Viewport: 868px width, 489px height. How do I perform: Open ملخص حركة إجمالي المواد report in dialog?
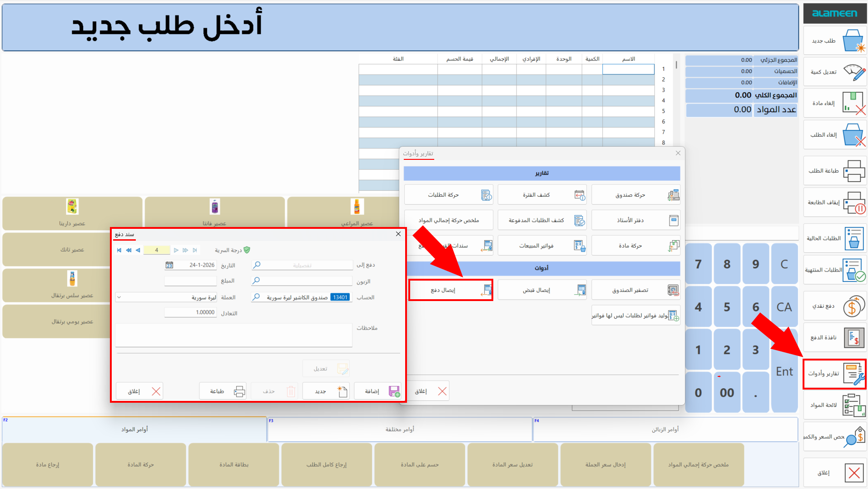[448, 221]
